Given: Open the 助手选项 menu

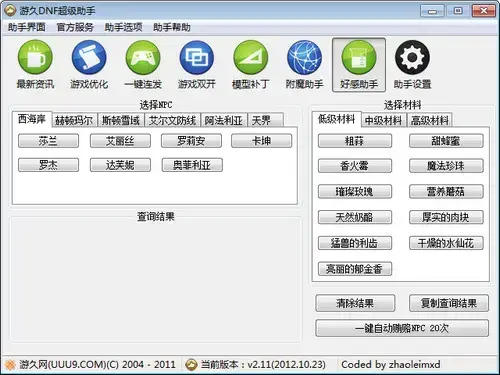Looking at the screenshot, I should (123, 27).
